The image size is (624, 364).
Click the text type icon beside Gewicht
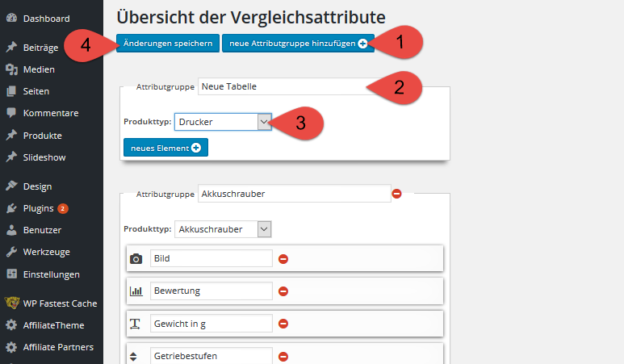pyautogui.click(x=135, y=324)
